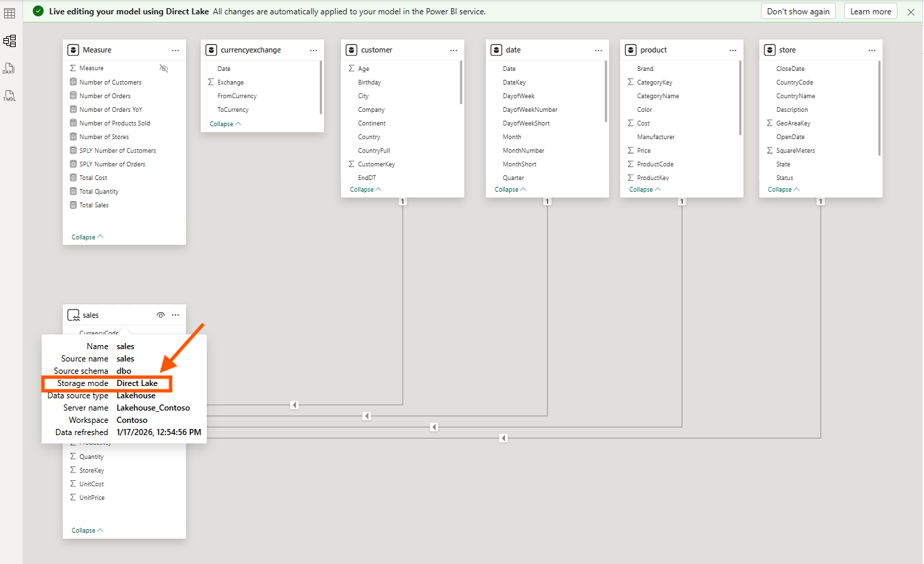Viewport: 924px width, 564px height.
Task: Close the Direct Lake notification banner
Action: pos(911,12)
